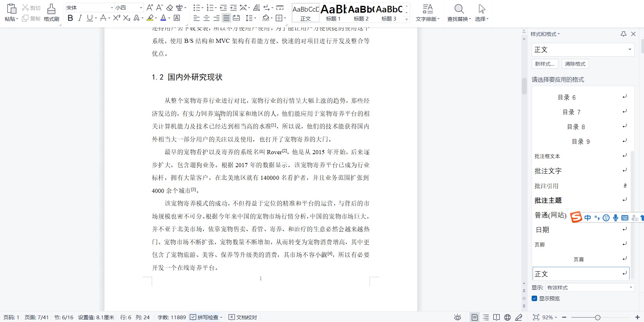Select 批注主题 in the styles list
Viewport: 644px width, 322px height.
coord(581,200)
